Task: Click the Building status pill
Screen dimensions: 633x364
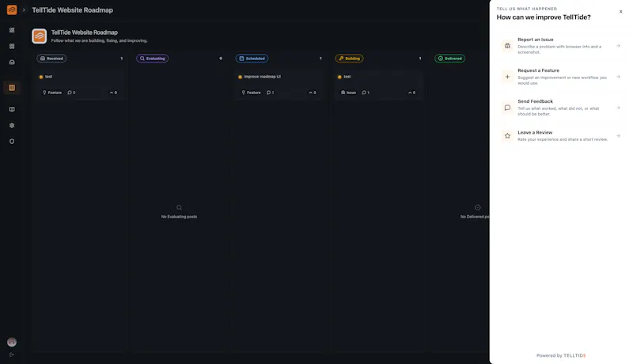Action: tap(349, 59)
